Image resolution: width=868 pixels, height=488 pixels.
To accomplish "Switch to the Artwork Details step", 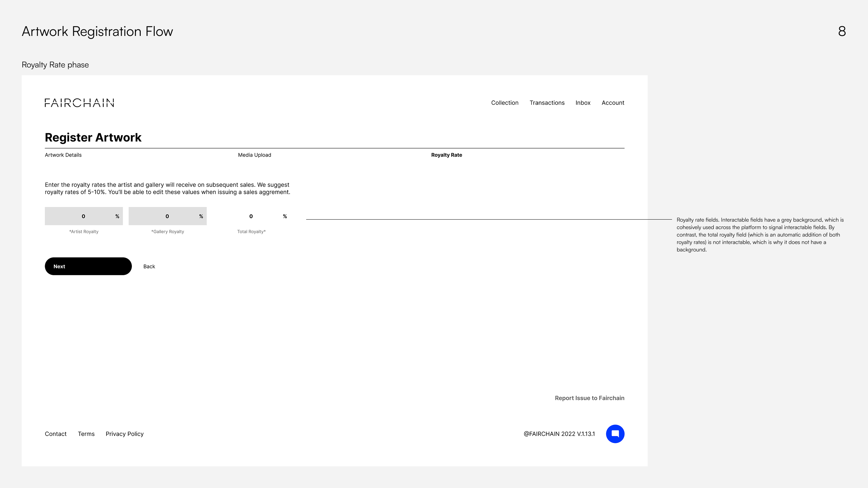I will pyautogui.click(x=63, y=155).
